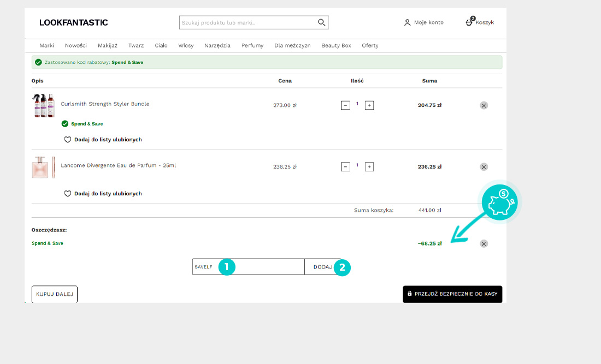Click the Curlsmith bundle thumbnail image
Image resolution: width=601 pixels, height=364 pixels.
tap(43, 105)
